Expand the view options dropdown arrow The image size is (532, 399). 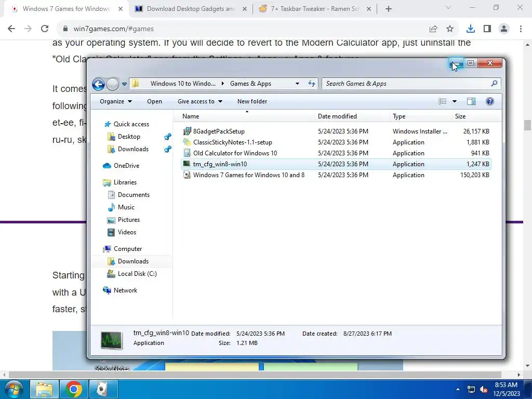click(x=454, y=101)
